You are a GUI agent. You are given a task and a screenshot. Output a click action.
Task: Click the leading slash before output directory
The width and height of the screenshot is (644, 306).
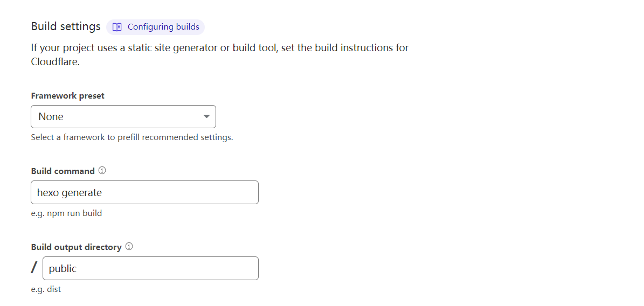pos(35,268)
